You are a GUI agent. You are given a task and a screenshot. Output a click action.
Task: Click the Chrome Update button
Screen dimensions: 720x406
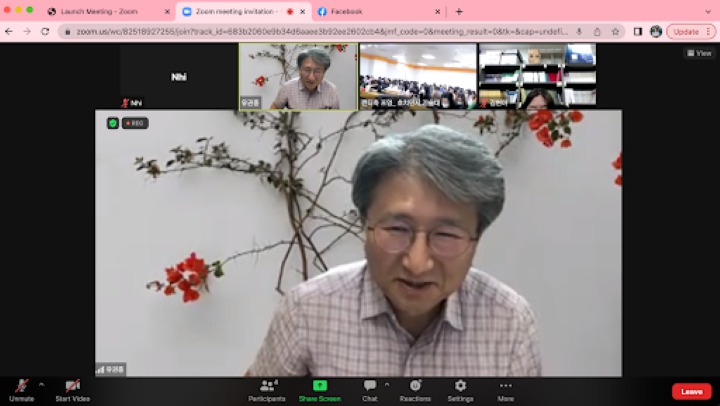(686, 31)
